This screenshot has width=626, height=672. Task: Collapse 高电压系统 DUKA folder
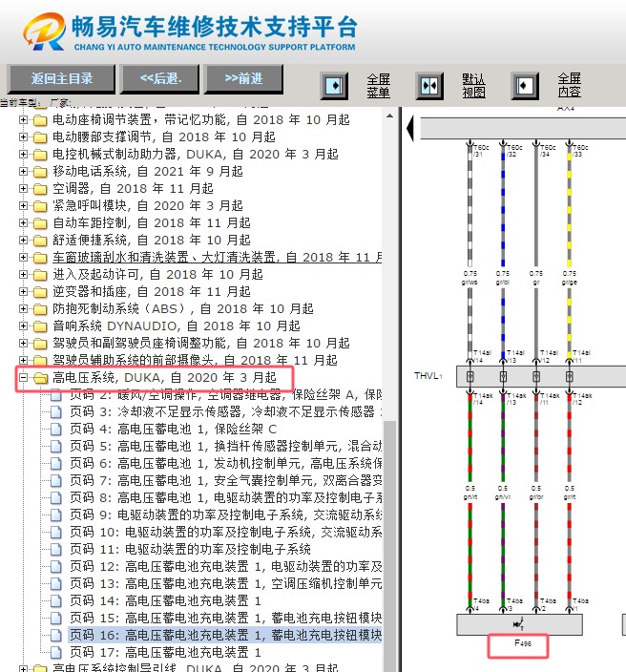click(24, 378)
